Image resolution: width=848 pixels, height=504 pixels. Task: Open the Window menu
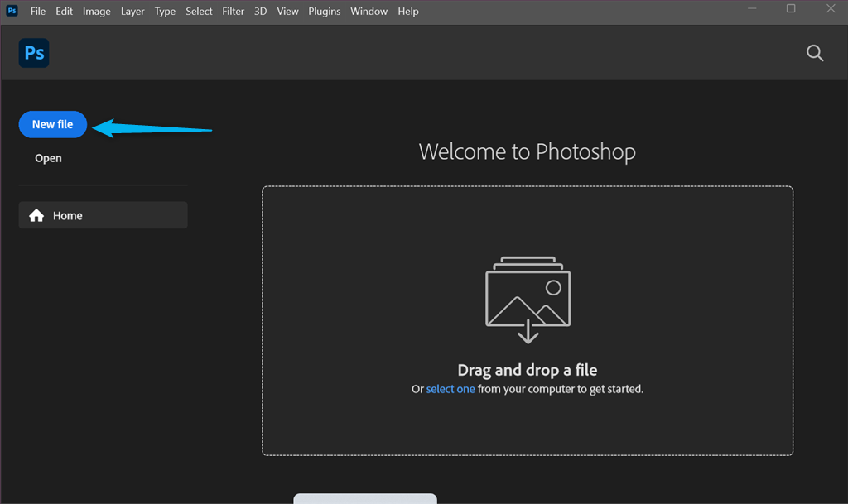coord(369,12)
